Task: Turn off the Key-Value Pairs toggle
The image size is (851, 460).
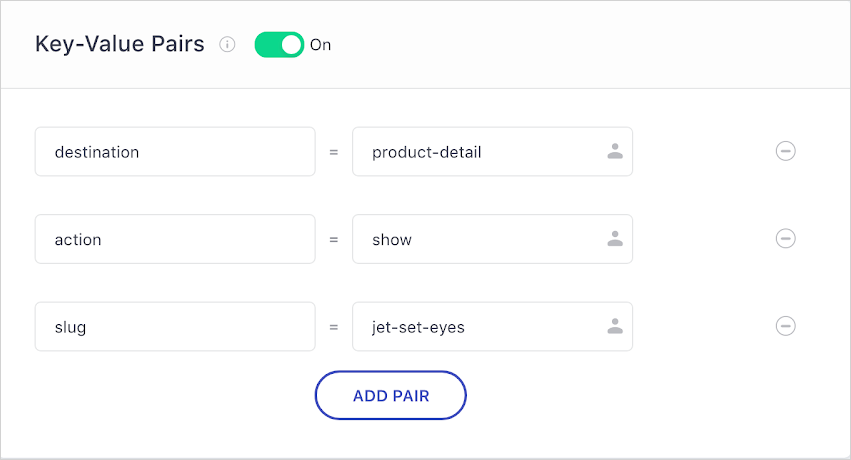Action: coord(279,45)
